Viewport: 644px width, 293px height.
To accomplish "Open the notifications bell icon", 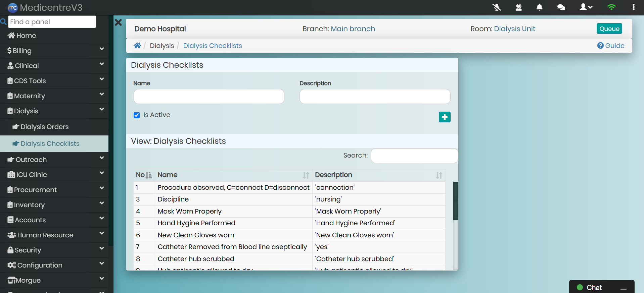I will pyautogui.click(x=539, y=7).
